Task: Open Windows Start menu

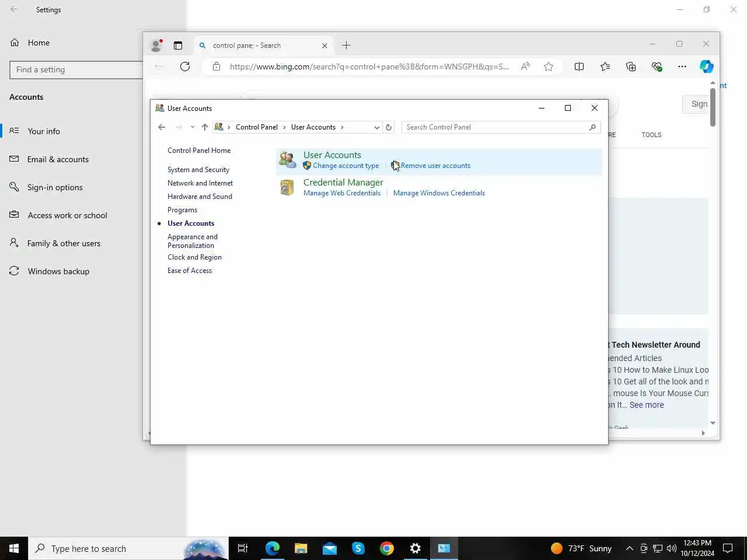Action: tap(14, 548)
